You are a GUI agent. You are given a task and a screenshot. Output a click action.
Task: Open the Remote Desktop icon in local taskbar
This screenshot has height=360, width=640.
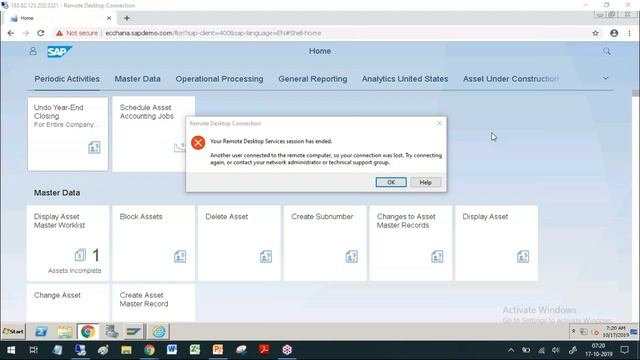tap(80, 350)
